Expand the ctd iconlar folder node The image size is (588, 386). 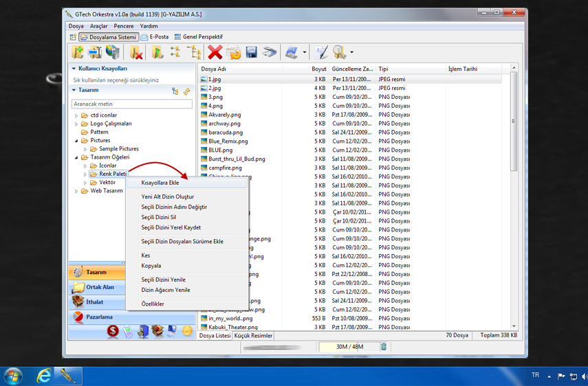point(76,115)
